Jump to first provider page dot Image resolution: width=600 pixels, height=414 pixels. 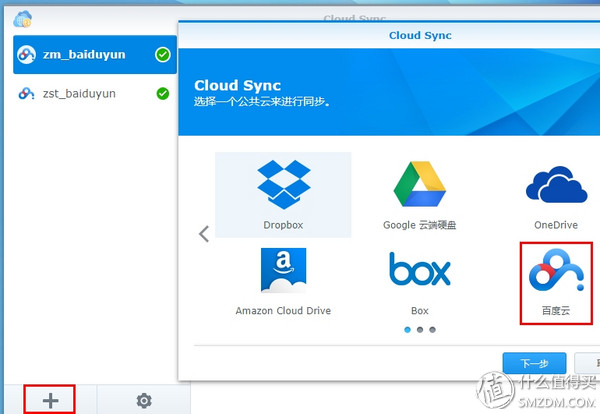pyautogui.click(x=407, y=329)
